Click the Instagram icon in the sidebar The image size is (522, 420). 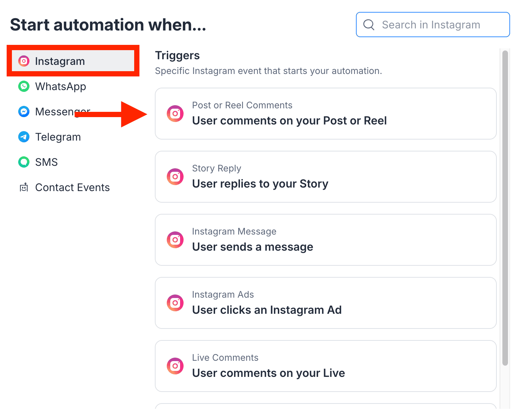click(24, 61)
